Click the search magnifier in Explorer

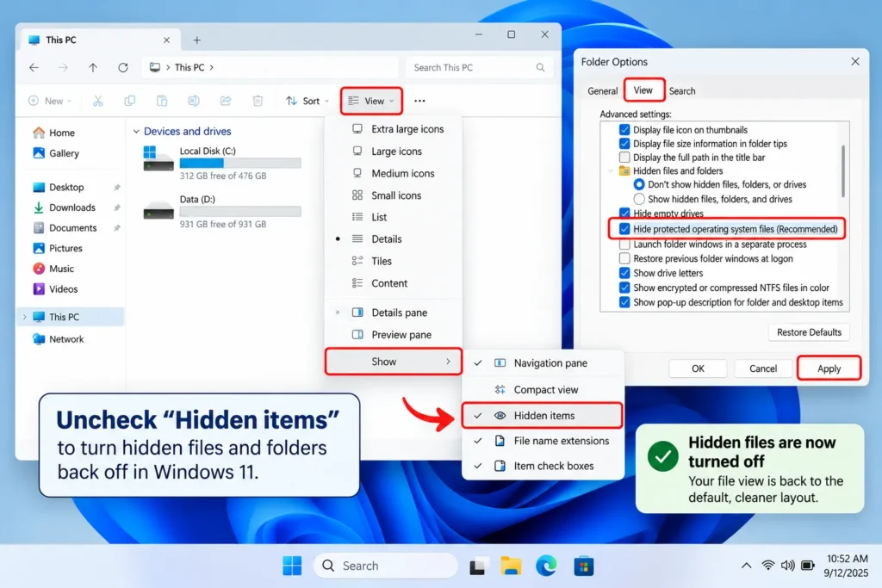click(x=540, y=67)
